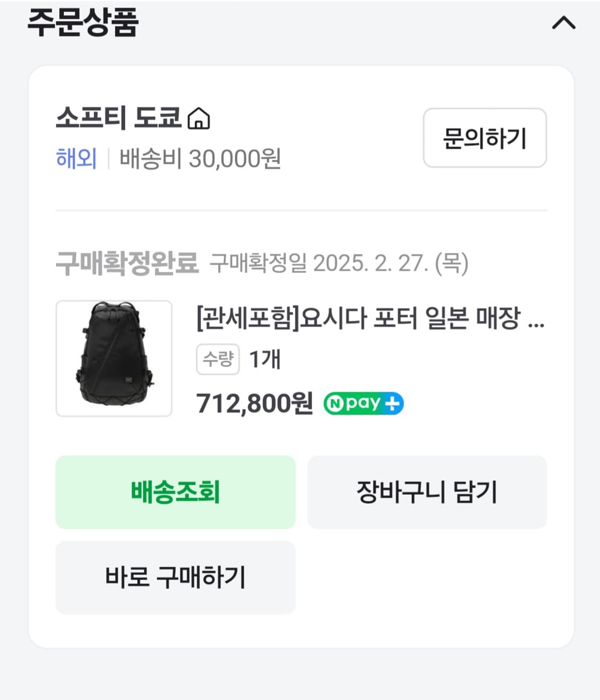Tap the 주문상품 section header
600x700 pixels.
[83, 22]
